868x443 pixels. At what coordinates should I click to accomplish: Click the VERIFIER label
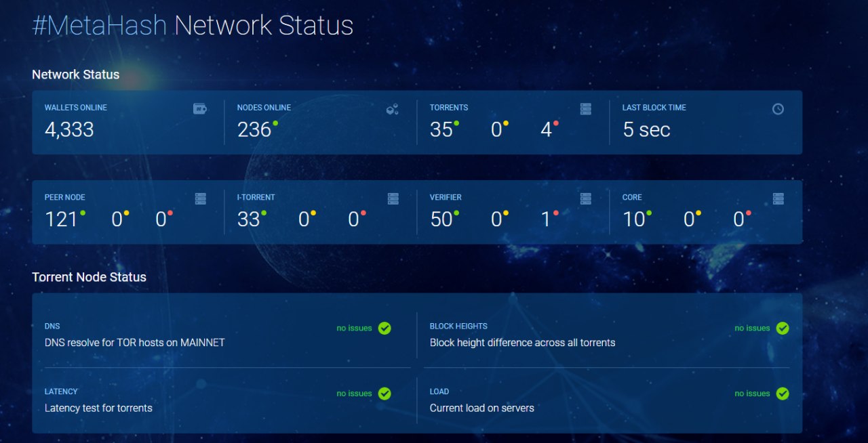446,198
